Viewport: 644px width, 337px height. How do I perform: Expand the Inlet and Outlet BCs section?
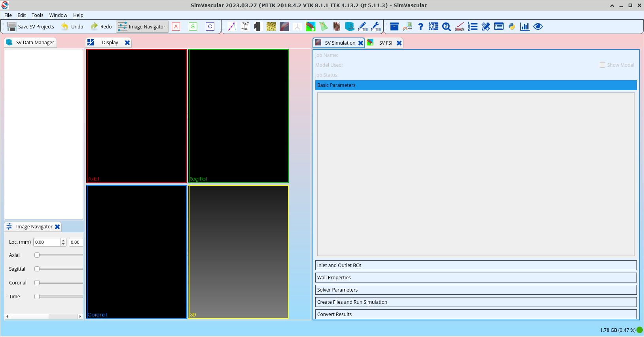point(476,265)
